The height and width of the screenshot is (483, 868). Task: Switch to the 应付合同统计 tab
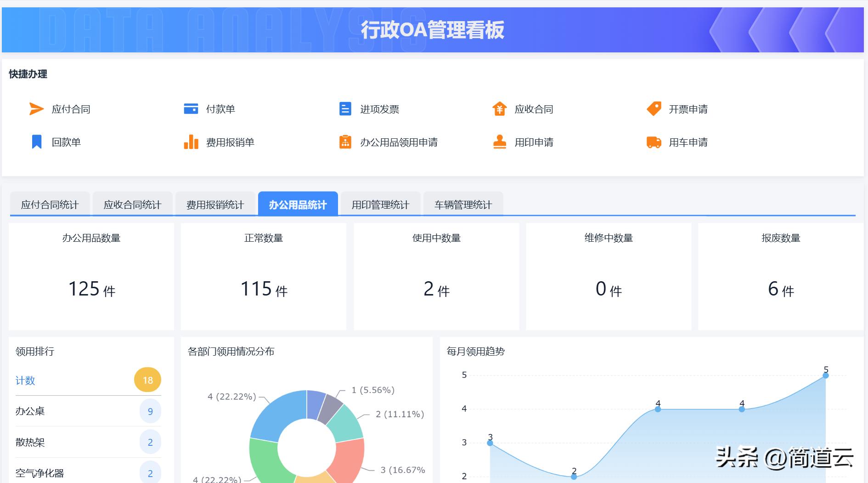tap(50, 205)
